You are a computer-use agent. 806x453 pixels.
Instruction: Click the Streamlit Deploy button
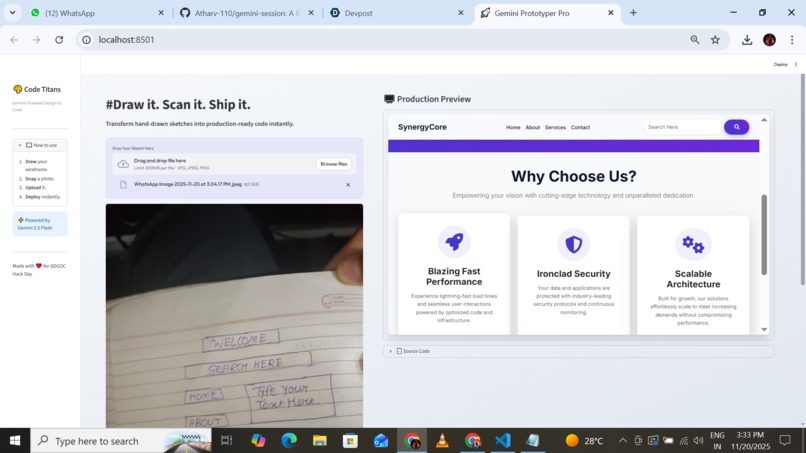tap(780, 64)
